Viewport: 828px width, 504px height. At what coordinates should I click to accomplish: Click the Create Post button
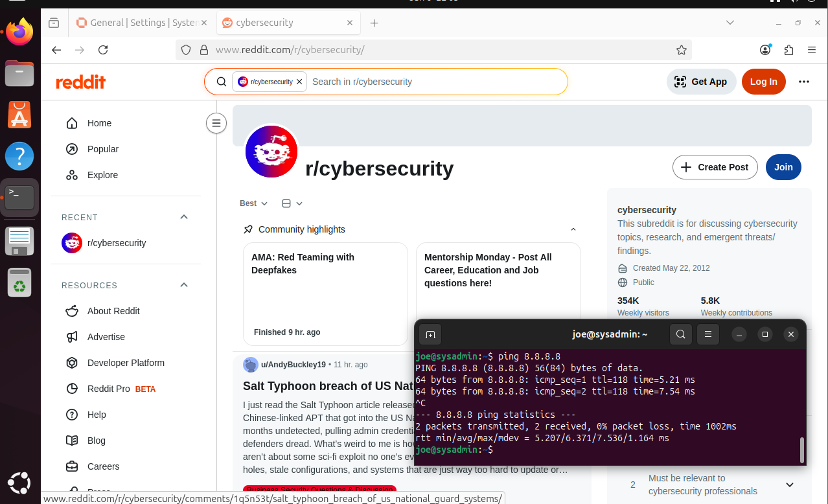coord(715,167)
